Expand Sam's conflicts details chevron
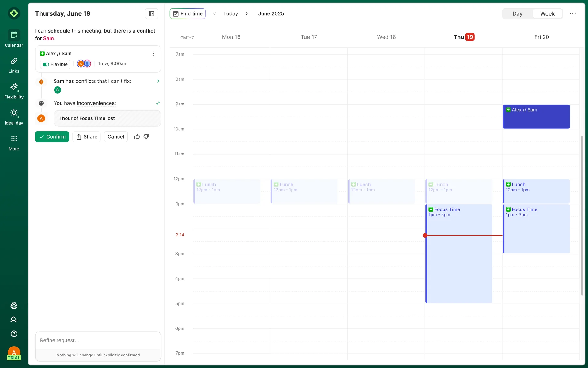Viewport: 588px width, 368px height. point(158,81)
